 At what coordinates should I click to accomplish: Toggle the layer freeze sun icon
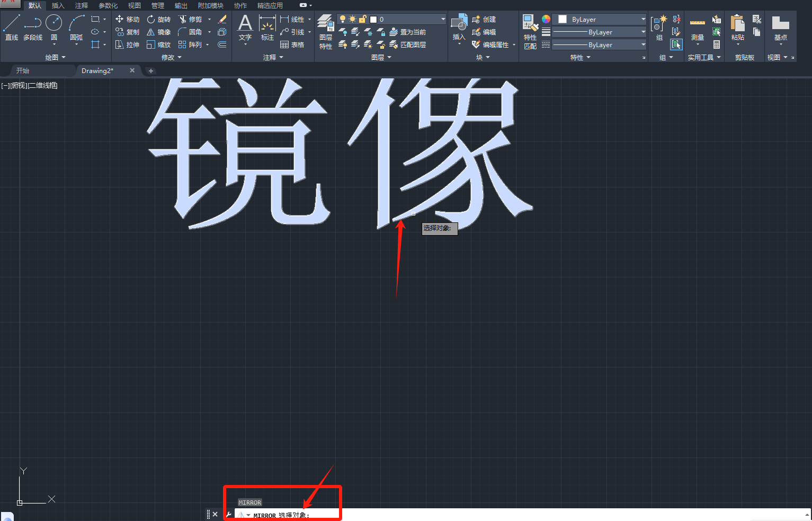click(352, 19)
